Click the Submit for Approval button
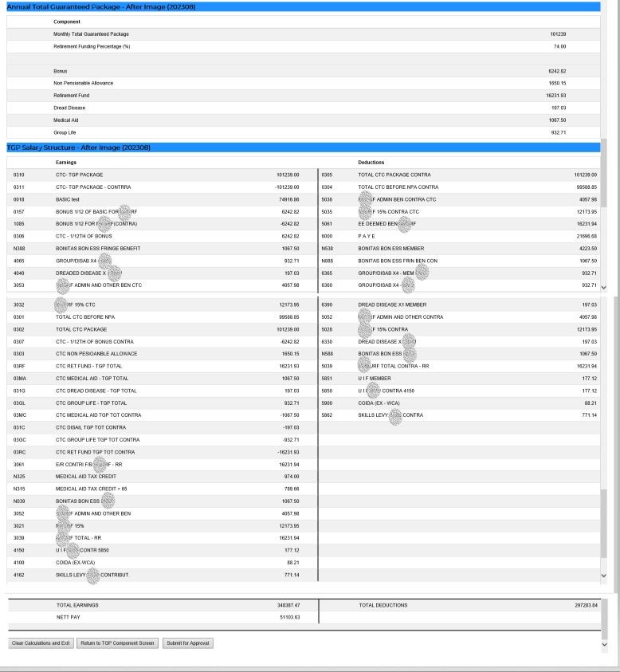The height and width of the screenshot is (672, 620). (x=188, y=643)
